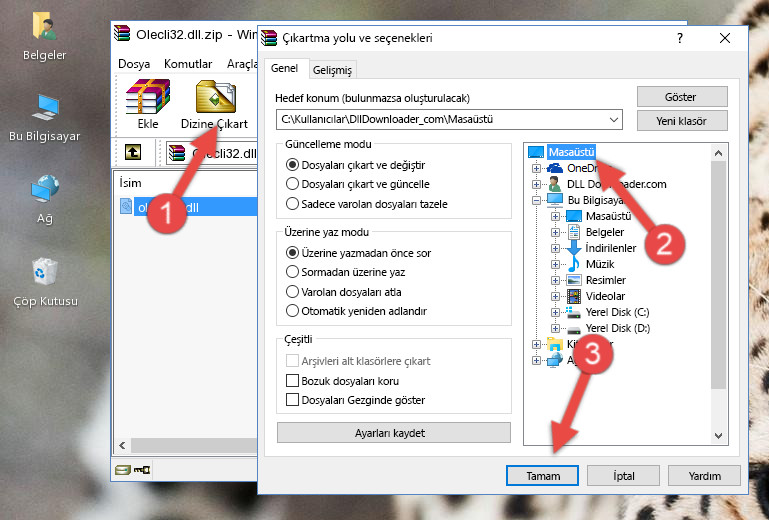Click the Bu Bilgisayar monitor icon in tree

click(555, 200)
